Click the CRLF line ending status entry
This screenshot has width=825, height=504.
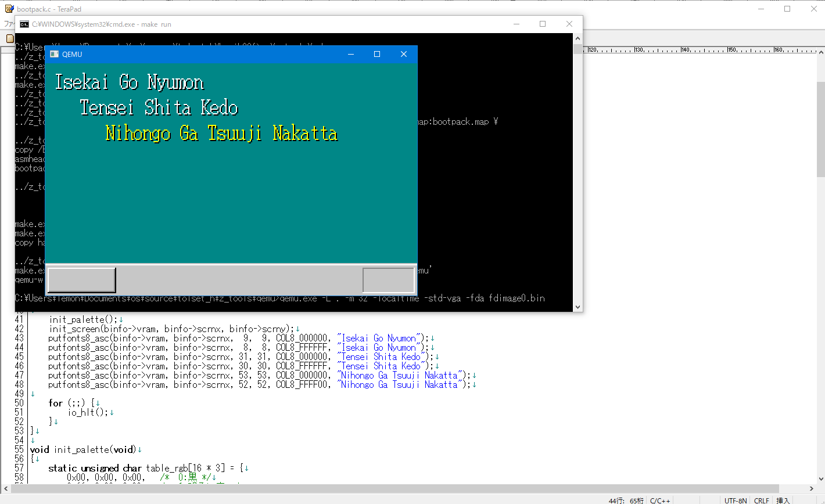click(761, 500)
